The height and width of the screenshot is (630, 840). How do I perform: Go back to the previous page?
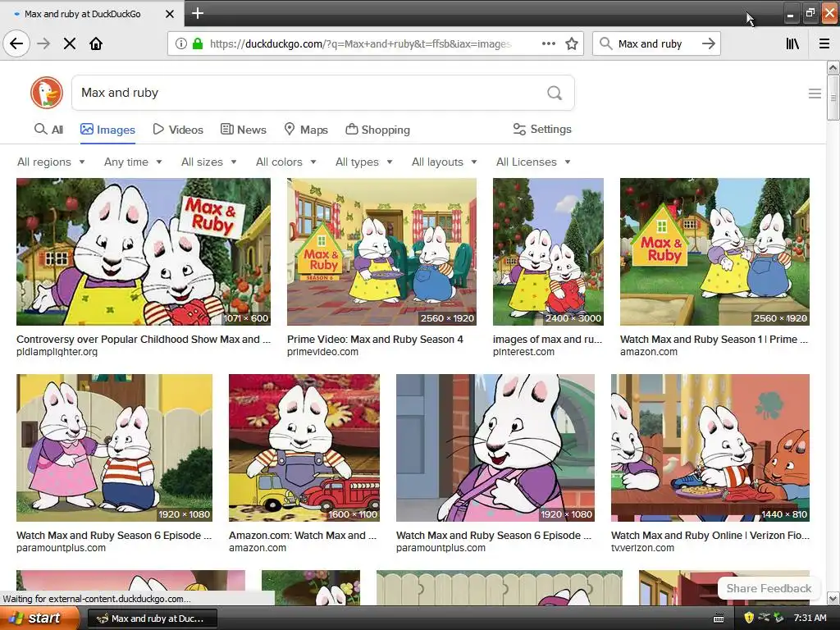[16, 43]
